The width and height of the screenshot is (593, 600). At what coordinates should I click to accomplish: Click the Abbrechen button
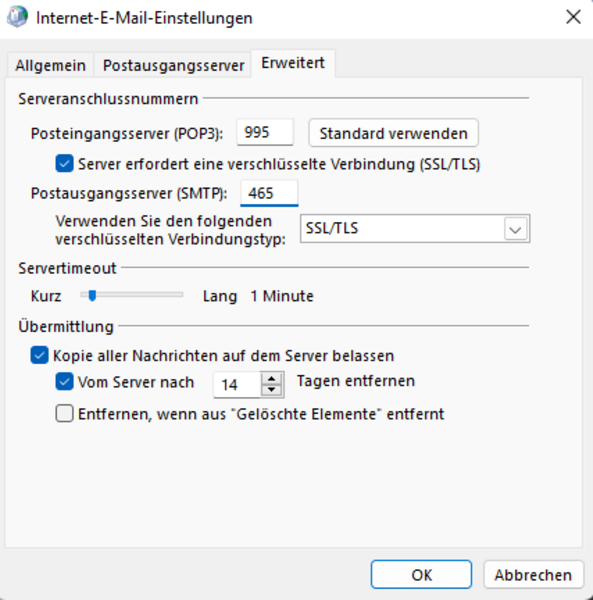(x=533, y=574)
